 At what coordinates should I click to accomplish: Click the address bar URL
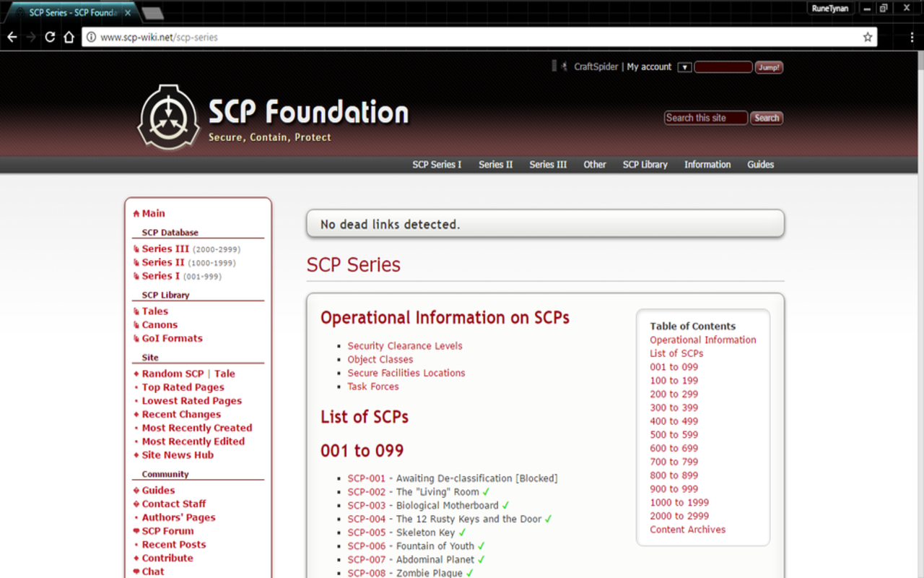[x=159, y=37]
